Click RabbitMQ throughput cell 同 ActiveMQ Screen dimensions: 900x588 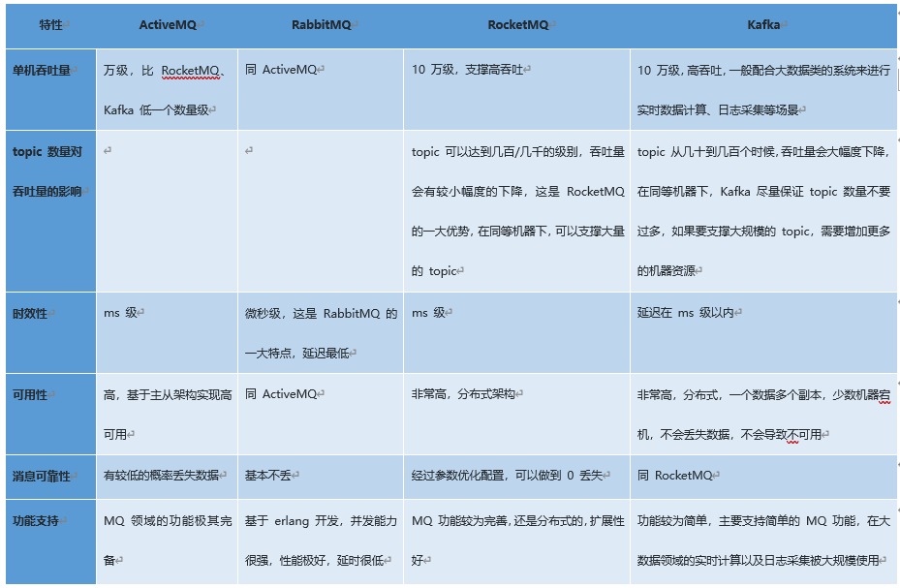(x=321, y=89)
